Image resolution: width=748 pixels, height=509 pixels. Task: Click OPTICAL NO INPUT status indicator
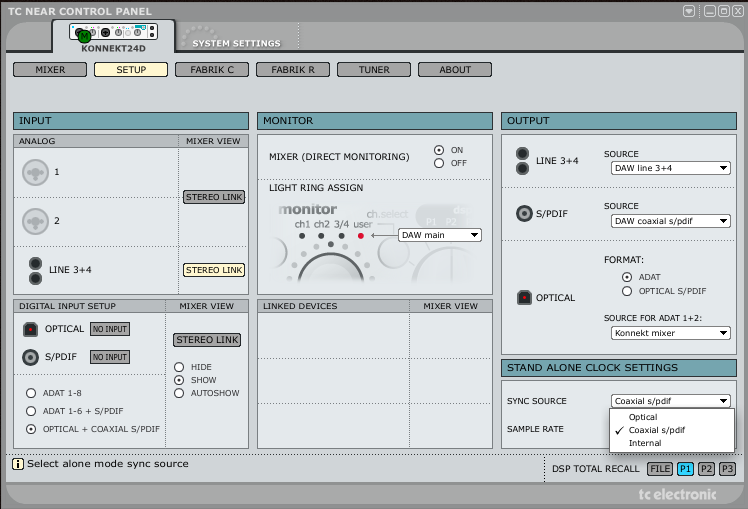coord(110,329)
